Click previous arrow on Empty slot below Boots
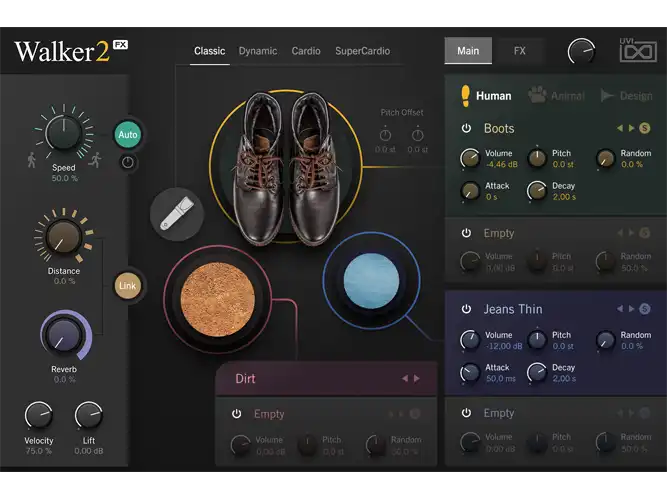667x500 pixels. pos(620,233)
